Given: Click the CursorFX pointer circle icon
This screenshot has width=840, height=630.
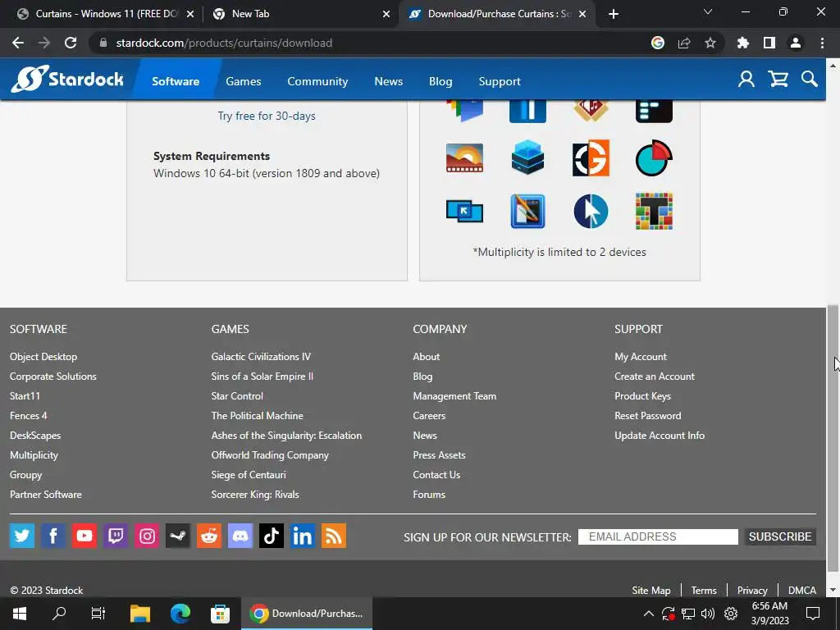Looking at the screenshot, I should click(591, 211).
